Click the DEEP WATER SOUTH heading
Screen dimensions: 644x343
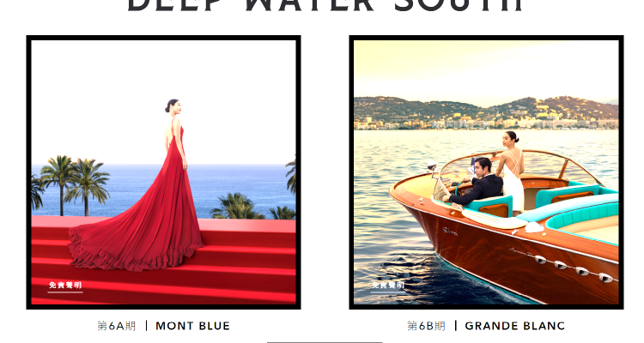(325, 6)
